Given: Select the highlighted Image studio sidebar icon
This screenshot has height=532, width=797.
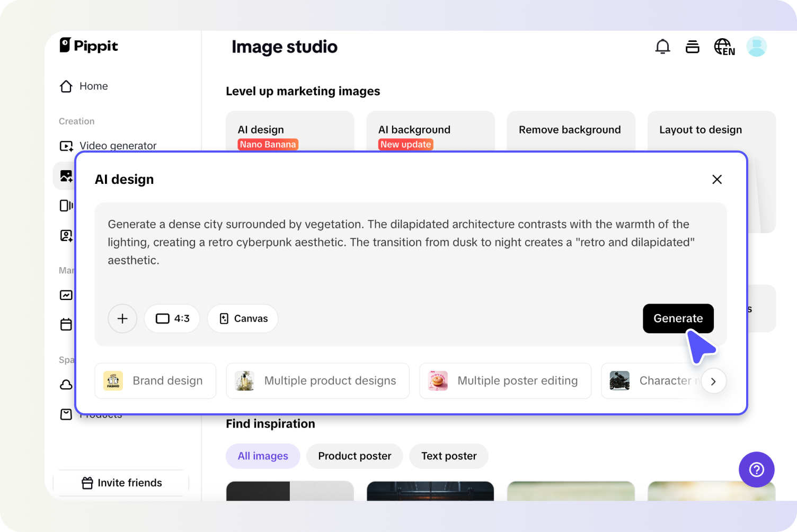Looking at the screenshot, I should coord(66,175).
